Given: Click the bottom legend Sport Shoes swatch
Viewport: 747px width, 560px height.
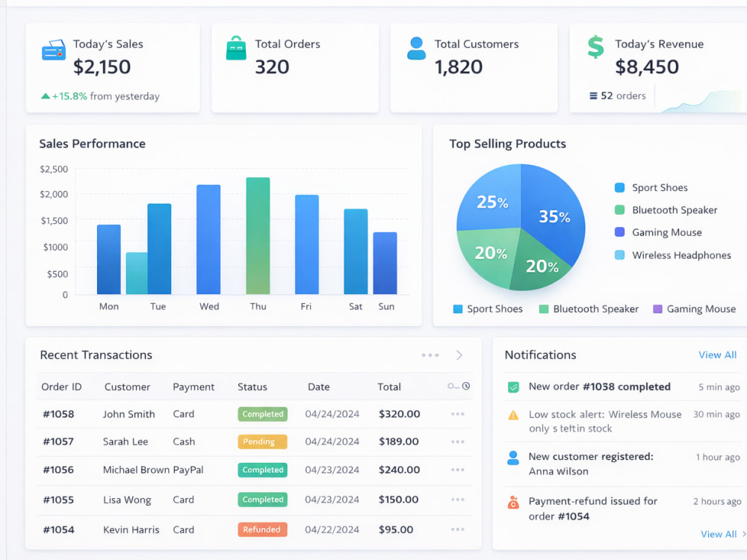Looking at the screenshot, I should (x=458, y=309).
